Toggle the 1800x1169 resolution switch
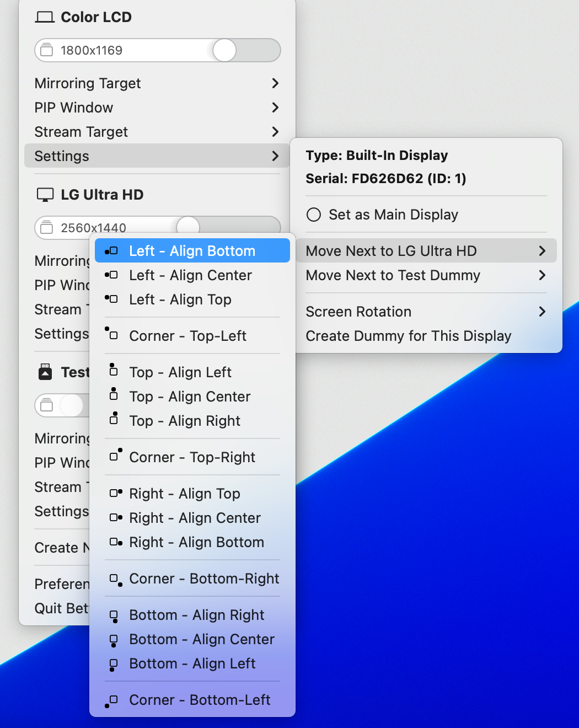579x728 pixels. pyautogui.click(x=224, y=50)
